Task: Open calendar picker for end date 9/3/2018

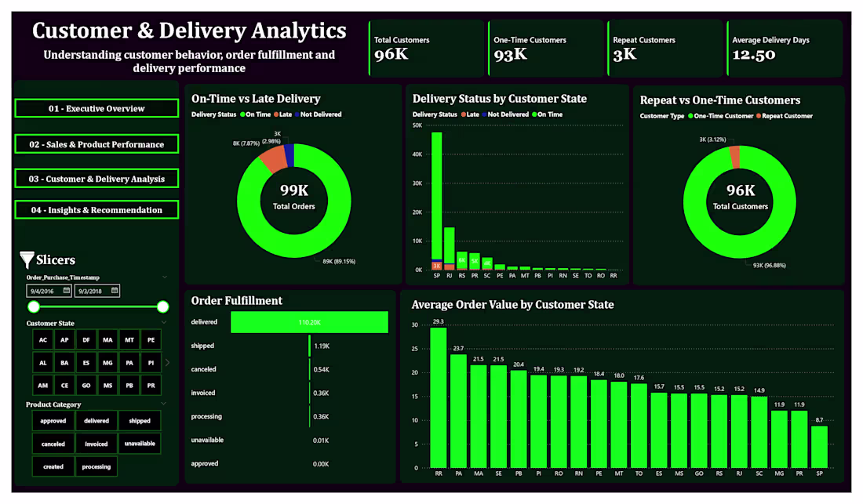Action: tap(115, 290)
